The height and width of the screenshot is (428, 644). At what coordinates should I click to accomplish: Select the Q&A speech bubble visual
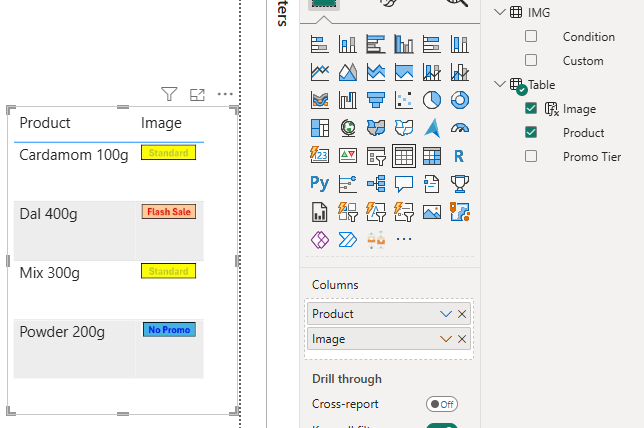click(x=404, y=184)
